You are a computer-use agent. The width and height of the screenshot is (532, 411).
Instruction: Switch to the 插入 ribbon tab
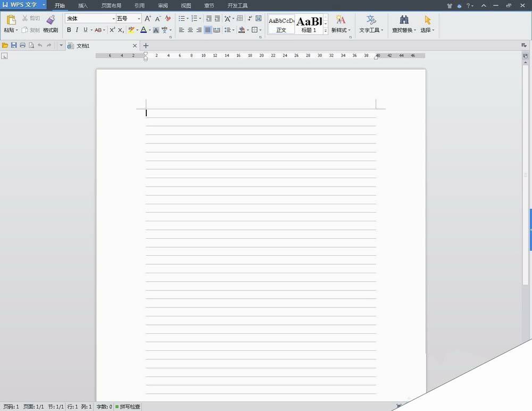click(x=82, y=5)
